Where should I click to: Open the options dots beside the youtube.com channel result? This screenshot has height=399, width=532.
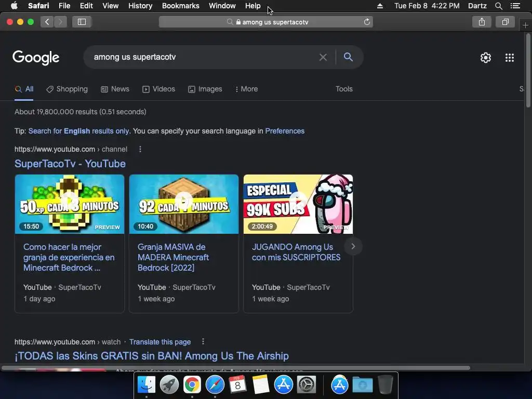(x=140, y=149)
